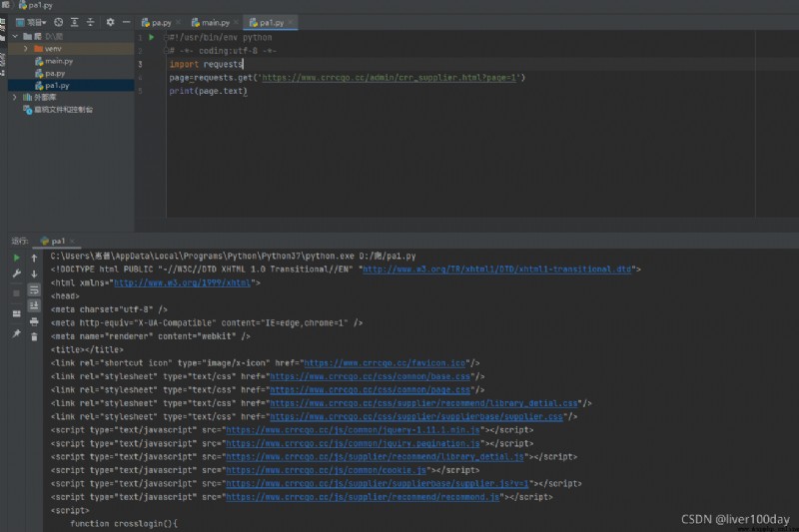Fold the shebang comment block on line 1
Screen dimensions: 799x532
coord(166,37)
